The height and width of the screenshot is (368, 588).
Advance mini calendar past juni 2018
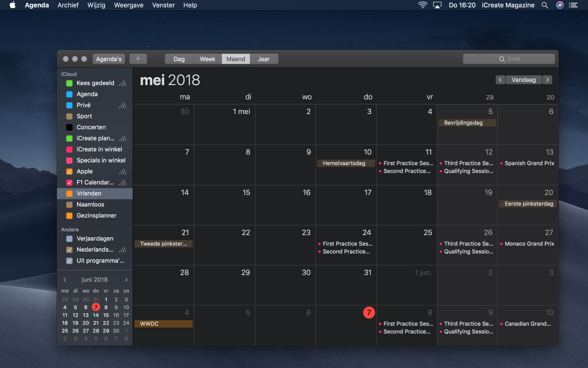126,280
